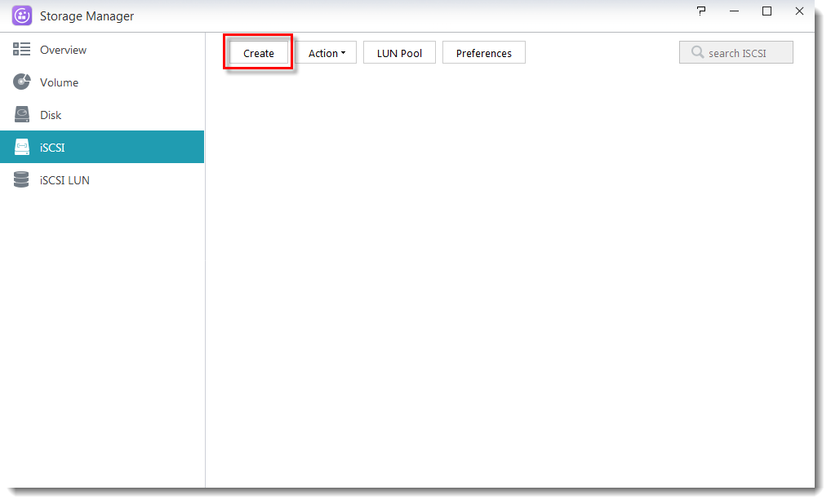The height and width of the screenshot is (504, 831).
Task: Click the Disk drive icon in sidebar
Action: coord(22,114)
